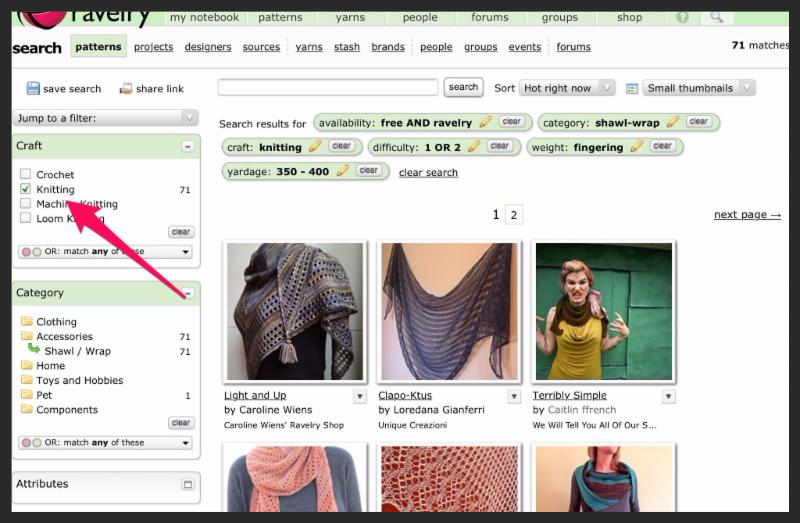Viewport: 800px width, 523px height.
Task: Click the pattern search text field
Action: [328, 87]
